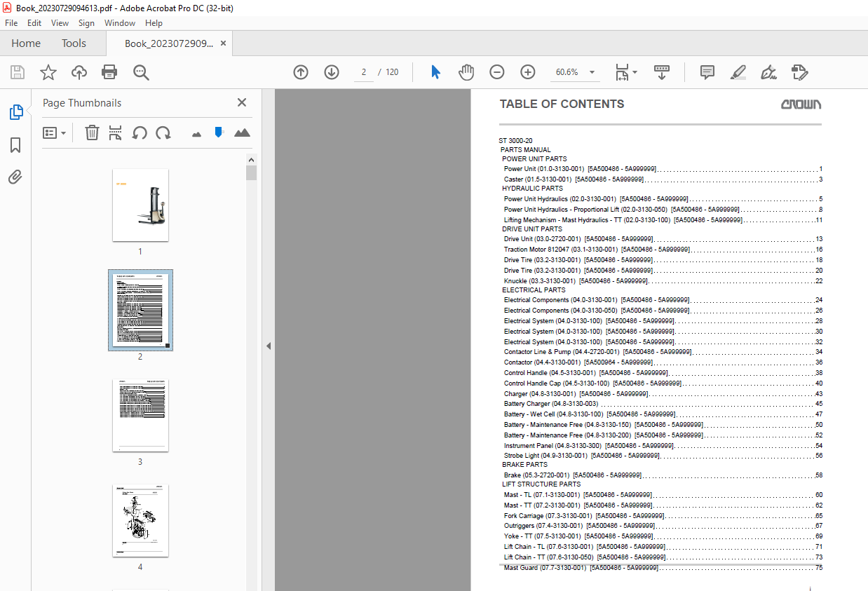Open the View menu
This screenshot has height=591, width=868.
click(60, 23)
